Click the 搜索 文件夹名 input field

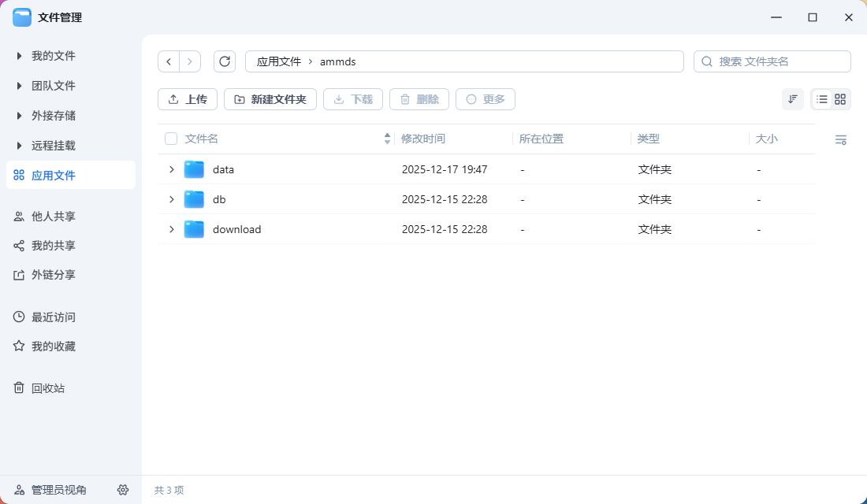tap(772, 61)
